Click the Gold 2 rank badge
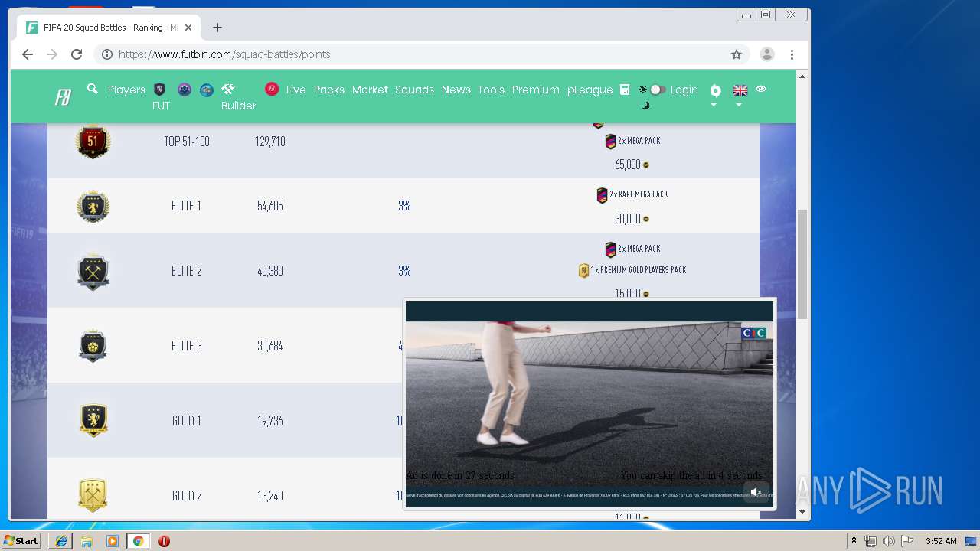The height and width of the screenshot is (551, 980). coord(93,496)
